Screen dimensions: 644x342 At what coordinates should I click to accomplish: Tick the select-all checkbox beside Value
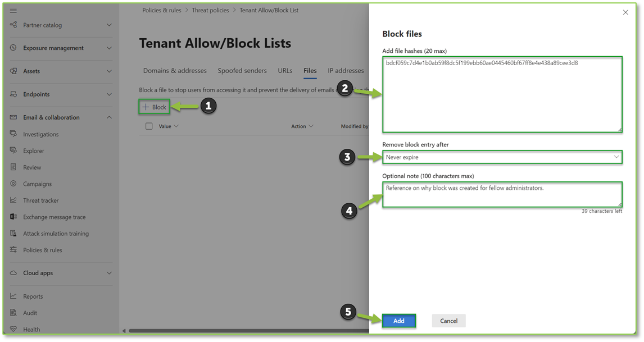tap(149, 126)
